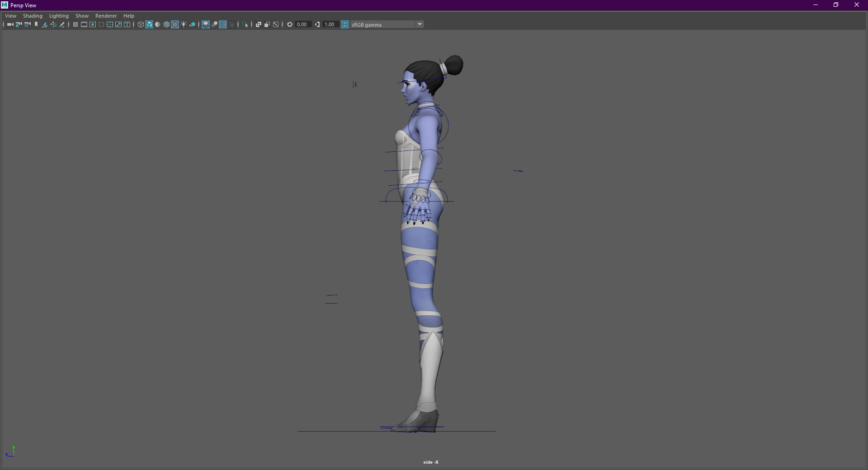This screenshot has height=470, width=868.
Task: Click the Image Plane icon
Action: pos(45,24)
